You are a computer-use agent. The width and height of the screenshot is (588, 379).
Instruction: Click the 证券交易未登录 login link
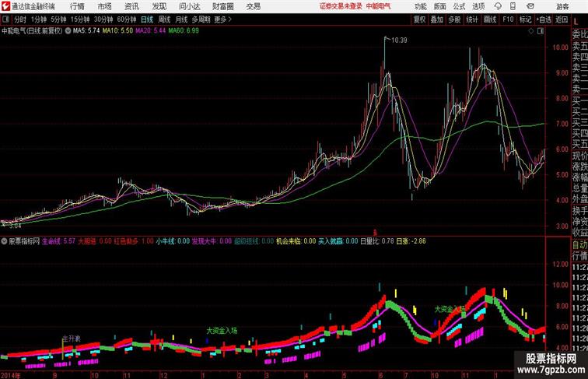click(341, 6)
